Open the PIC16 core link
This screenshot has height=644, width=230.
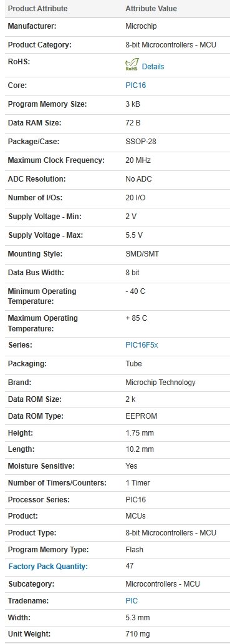tap(136, 85)
